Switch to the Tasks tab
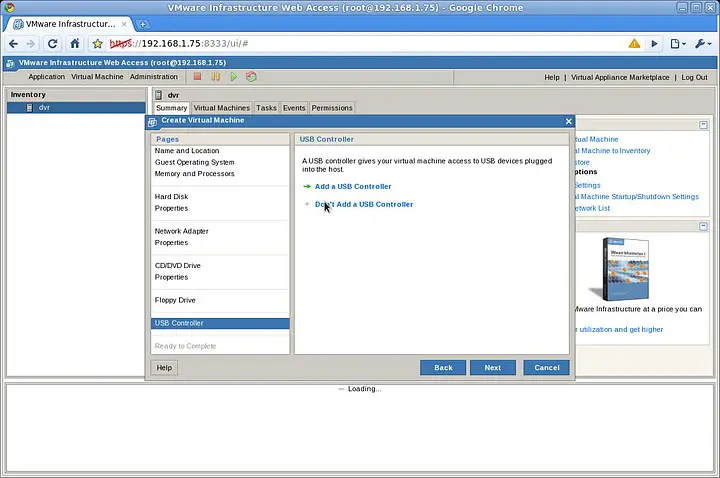 [266, 108]
